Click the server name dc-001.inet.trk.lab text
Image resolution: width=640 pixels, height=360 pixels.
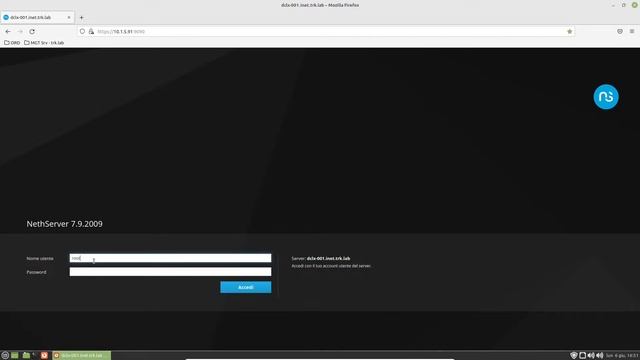point(328,258)
